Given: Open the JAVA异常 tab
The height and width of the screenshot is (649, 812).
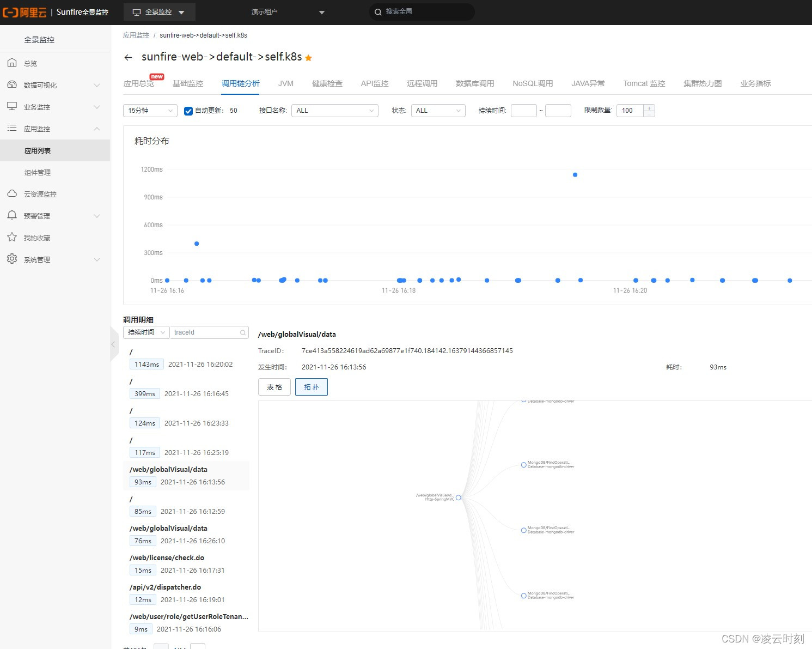Looking at the screenshot, I should click(588, 83).
